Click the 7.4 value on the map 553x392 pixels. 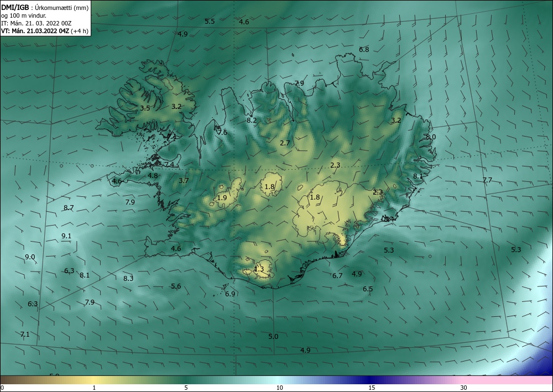169,165
